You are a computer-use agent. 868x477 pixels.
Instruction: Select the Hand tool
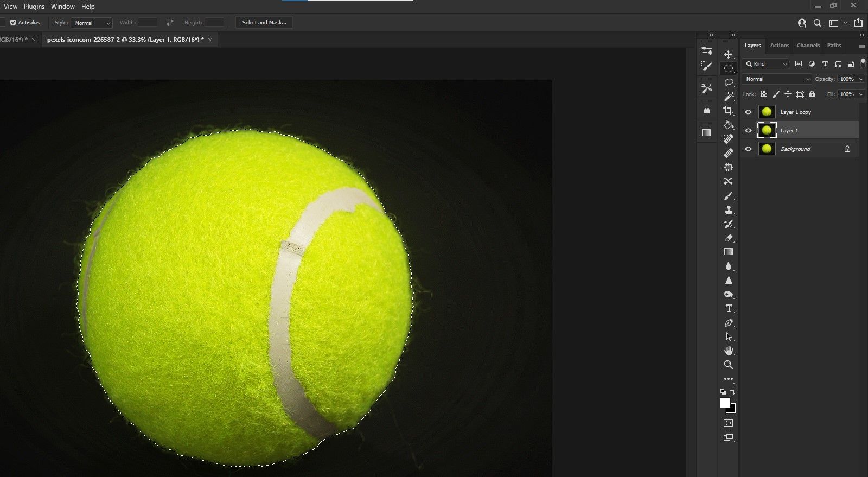729,351
